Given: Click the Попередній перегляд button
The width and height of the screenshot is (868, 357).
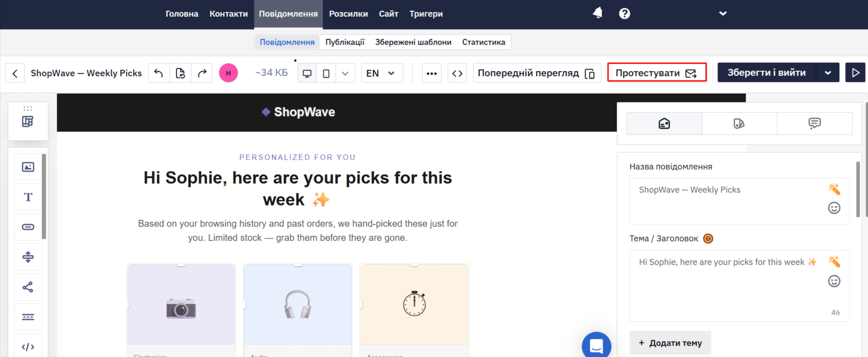Looking at the screenshot, I should [x=537, y=73].
